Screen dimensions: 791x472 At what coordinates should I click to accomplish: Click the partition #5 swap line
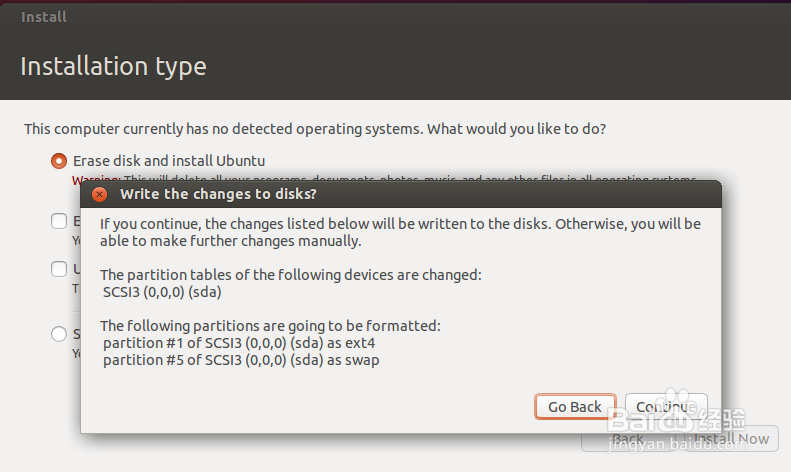point(241,360)
